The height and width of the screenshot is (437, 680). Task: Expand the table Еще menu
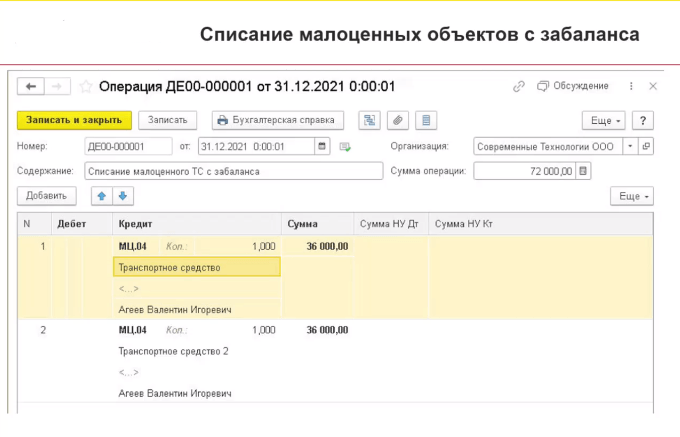pyautogui.click(x=634, y=196)
